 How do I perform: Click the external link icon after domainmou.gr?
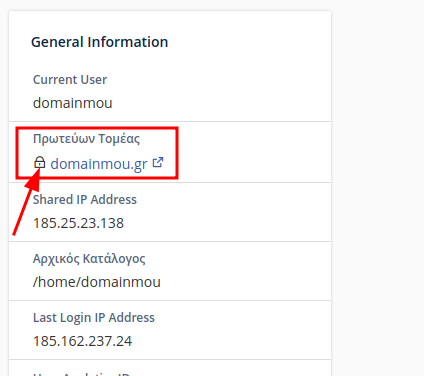[x=158, y=162]
